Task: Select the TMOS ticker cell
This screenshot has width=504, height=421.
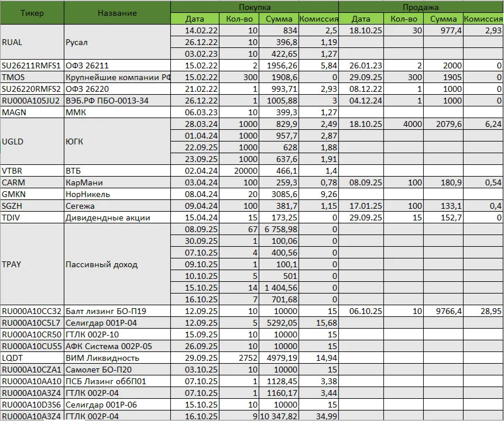Action: point(32,77)
